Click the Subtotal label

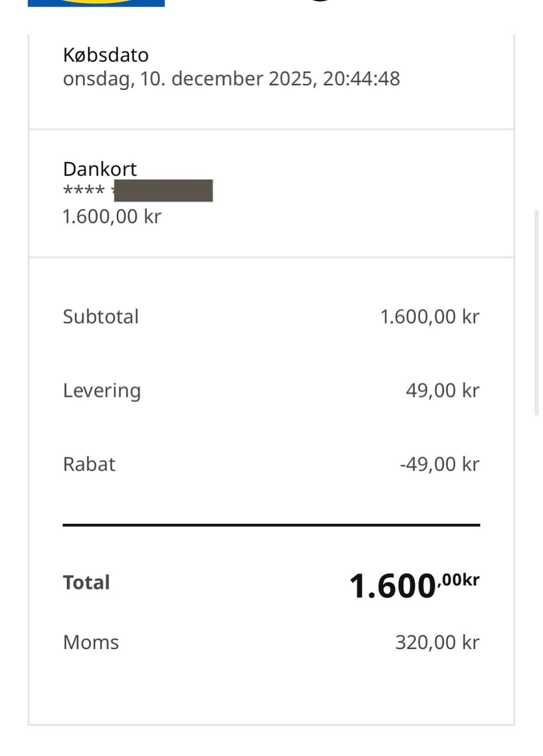click(x=101, y=316)
